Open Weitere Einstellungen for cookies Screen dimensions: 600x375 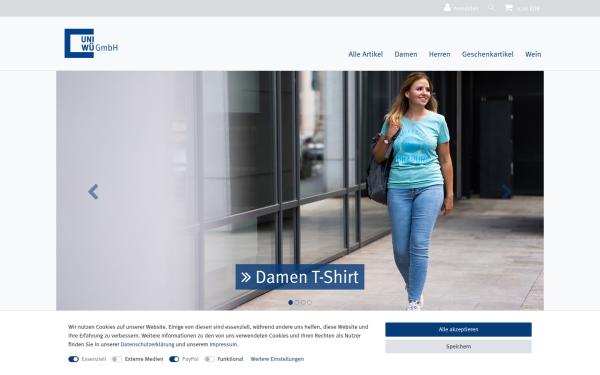click(277, 359)
